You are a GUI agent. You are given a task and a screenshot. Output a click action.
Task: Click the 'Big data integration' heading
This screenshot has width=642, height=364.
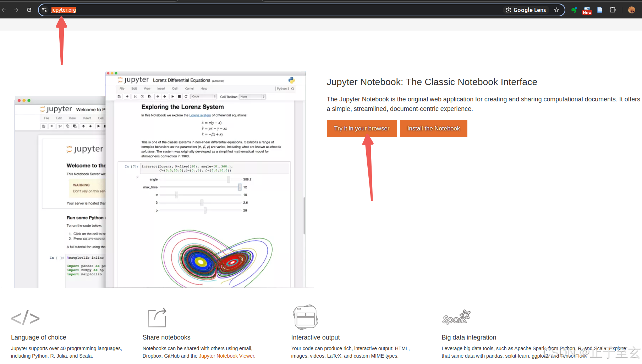click(469, 337)
